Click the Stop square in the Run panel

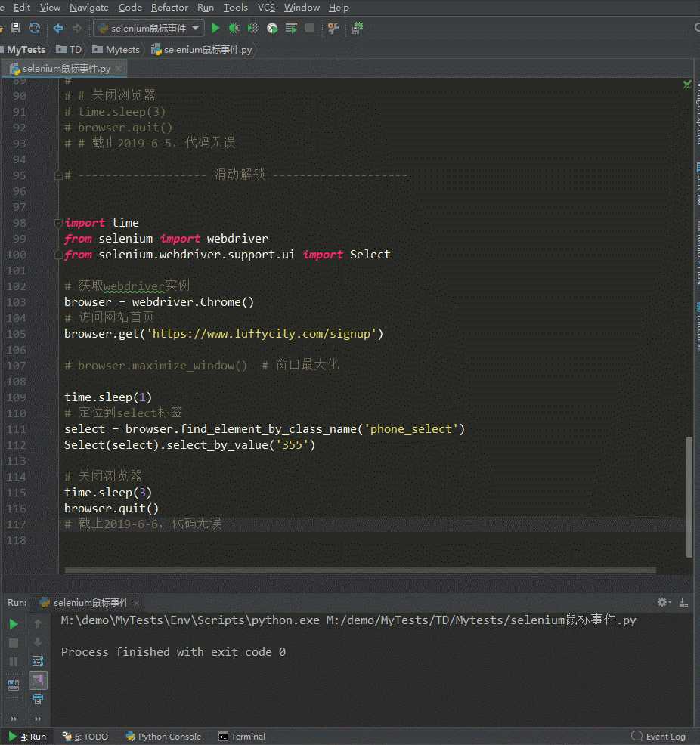[14, 643]
